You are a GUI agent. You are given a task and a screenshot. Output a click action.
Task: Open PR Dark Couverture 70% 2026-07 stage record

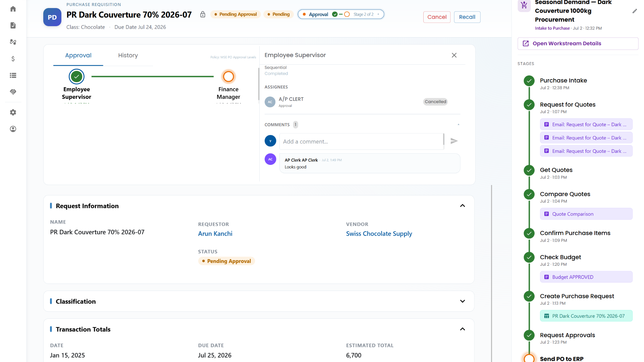586,316
